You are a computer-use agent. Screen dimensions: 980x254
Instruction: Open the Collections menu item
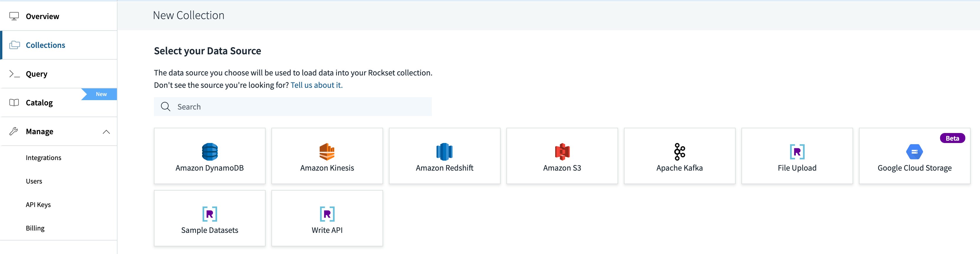click(58, 45)
